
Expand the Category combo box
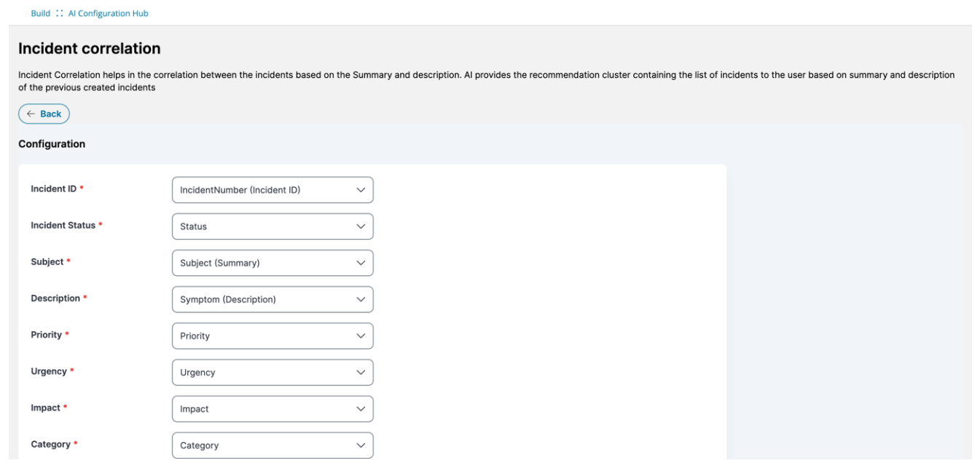262,445
